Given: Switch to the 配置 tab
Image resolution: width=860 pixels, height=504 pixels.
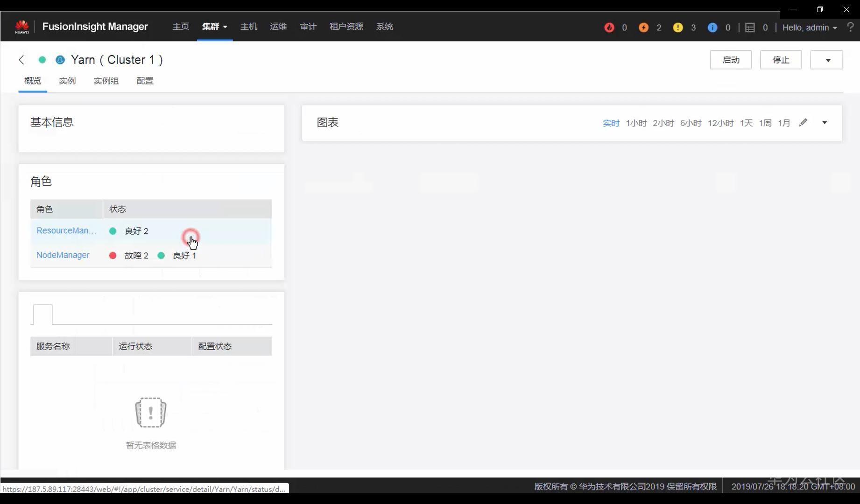Looking at the screenshot, I should tap(145, 81).
